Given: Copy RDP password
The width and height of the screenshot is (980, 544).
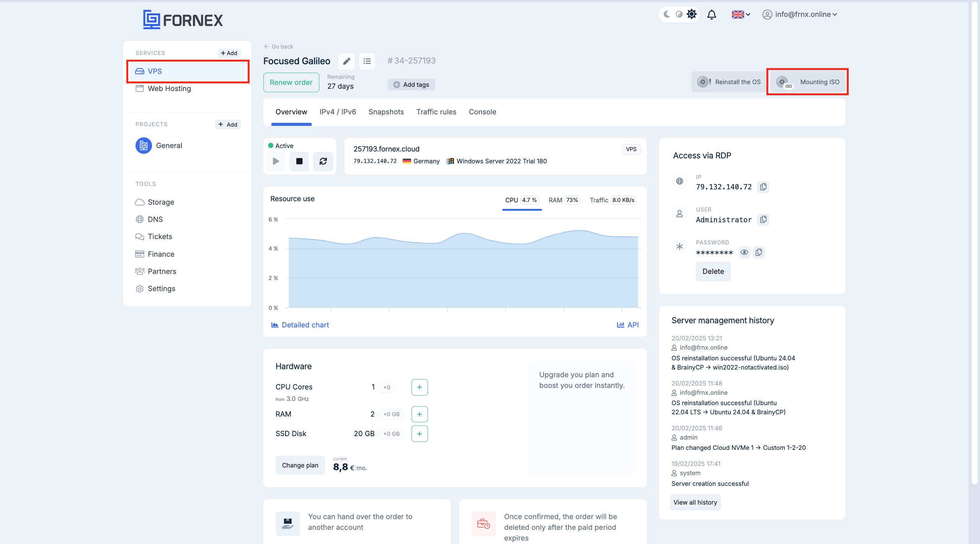Looking at the screenshot, I should [x=759, y=252].
